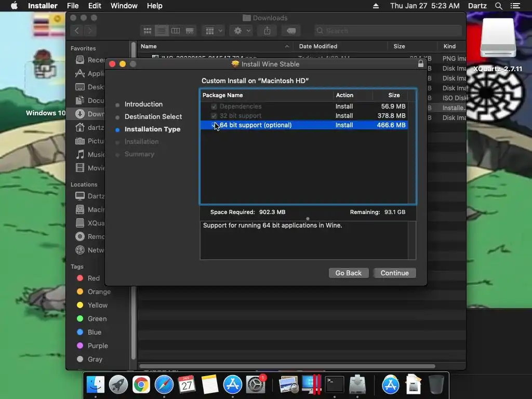Open Trash in the Dock
The image size is (532, 399).
pos(436,385)
